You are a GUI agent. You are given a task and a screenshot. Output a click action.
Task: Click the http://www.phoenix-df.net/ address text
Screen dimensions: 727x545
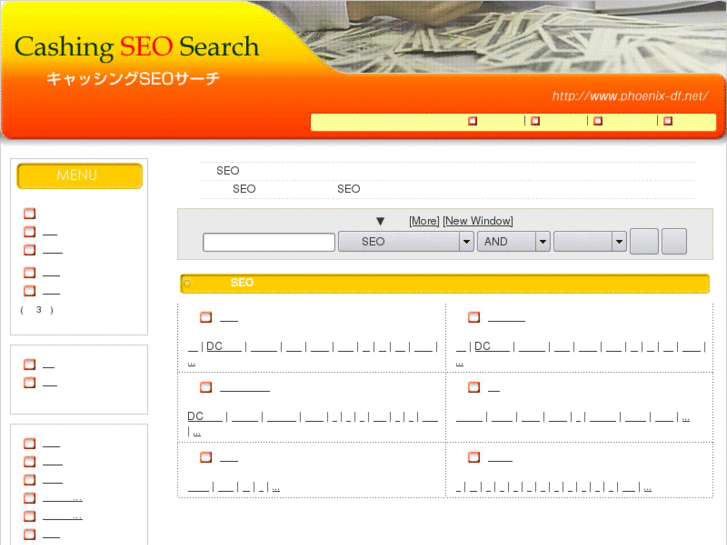pyautogui.click(x=630, y=96)
